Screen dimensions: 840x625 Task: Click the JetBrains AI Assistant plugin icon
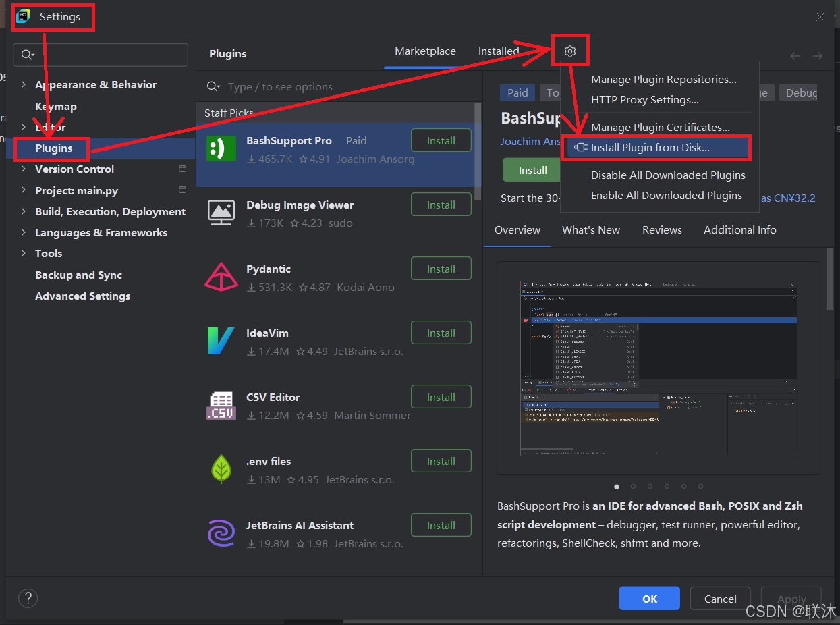click(x=221, y=533)
